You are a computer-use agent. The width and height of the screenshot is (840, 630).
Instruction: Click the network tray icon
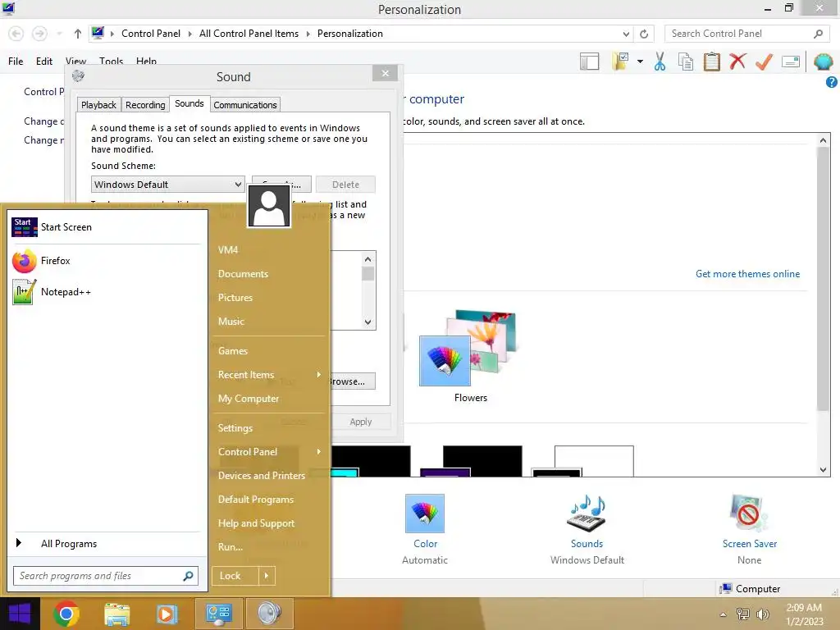(742, 614)
